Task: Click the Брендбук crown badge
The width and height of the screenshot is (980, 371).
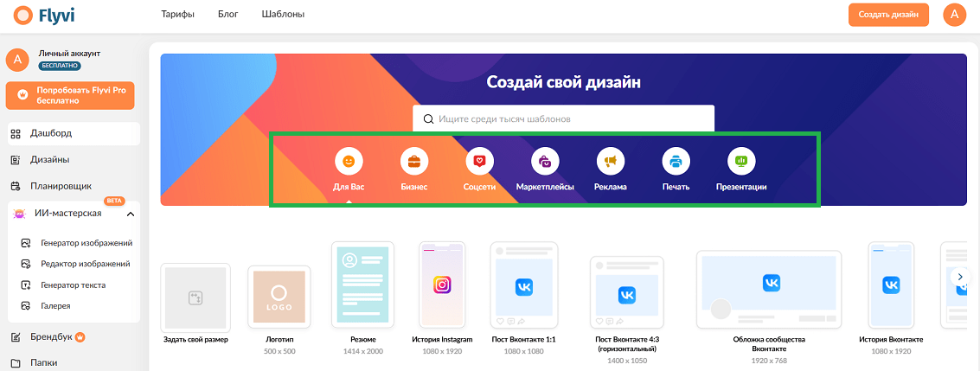Action: 80,337
